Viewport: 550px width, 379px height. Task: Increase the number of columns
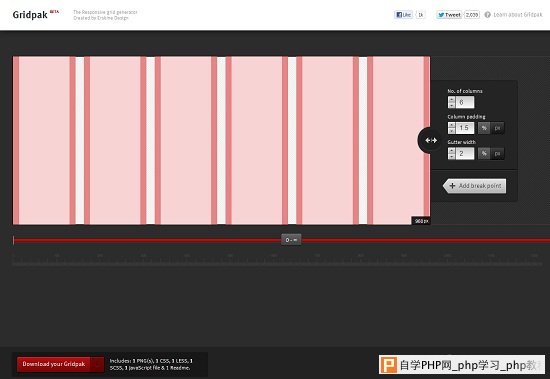coord(451,99)
